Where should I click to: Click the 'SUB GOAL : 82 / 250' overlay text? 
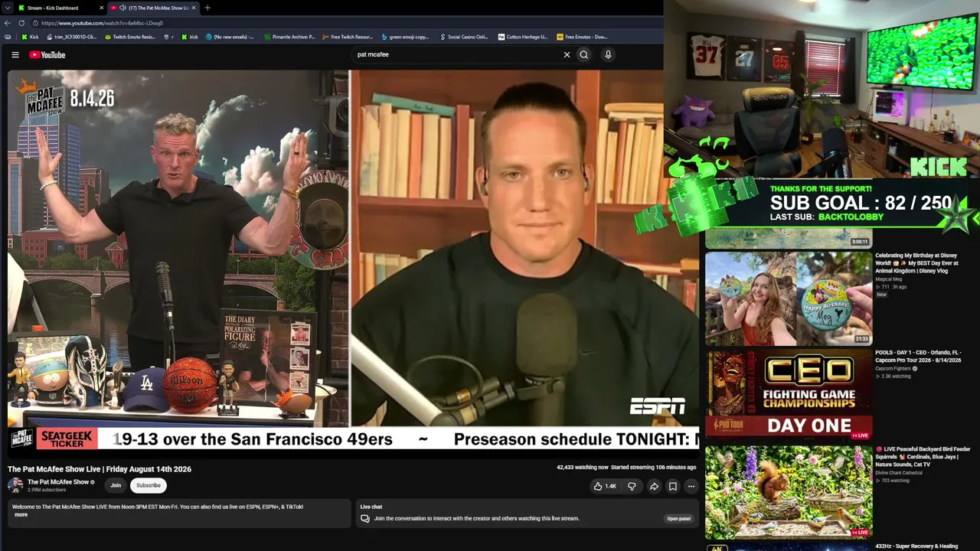861,203
